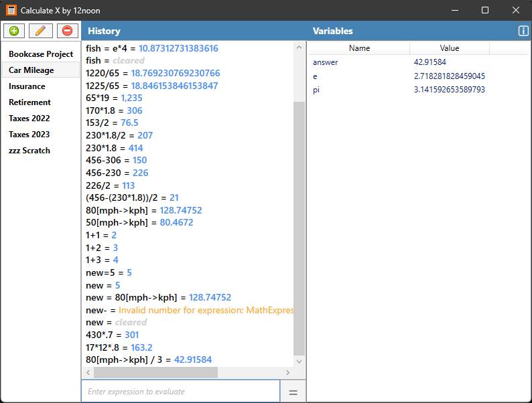Viewport: 532px width, 403px height.
Task: Click the horizontal scroll left arrow
Action: coord(88,372)
